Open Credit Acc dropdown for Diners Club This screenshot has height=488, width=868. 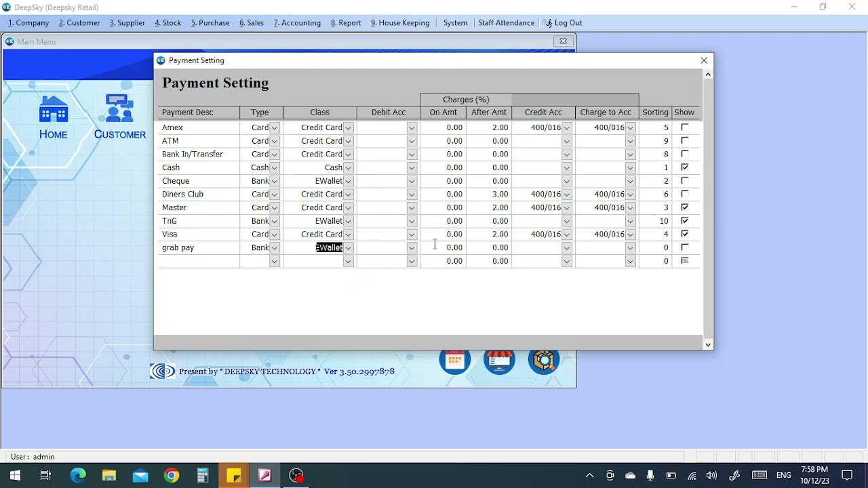click(567, 195)
